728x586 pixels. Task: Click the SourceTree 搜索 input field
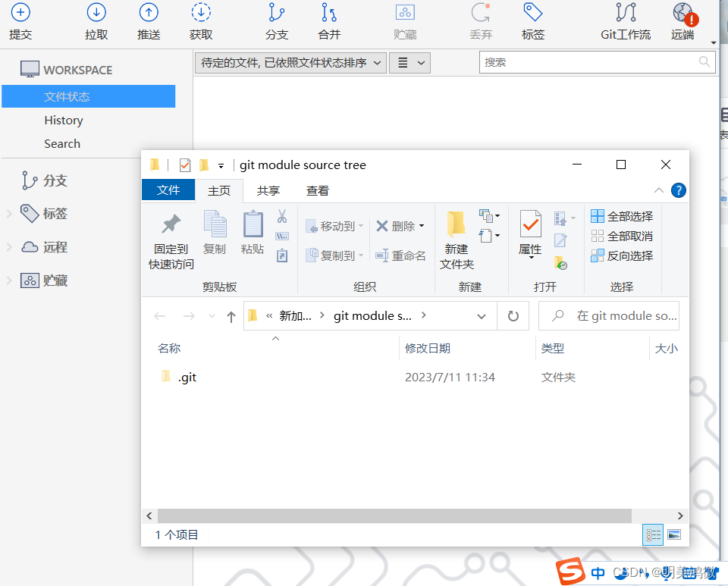click(x=597, y=62)
